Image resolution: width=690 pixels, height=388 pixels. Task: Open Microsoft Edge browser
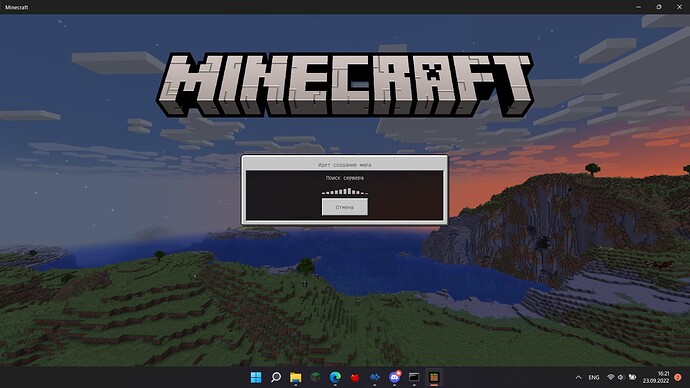tap(335, 377)
